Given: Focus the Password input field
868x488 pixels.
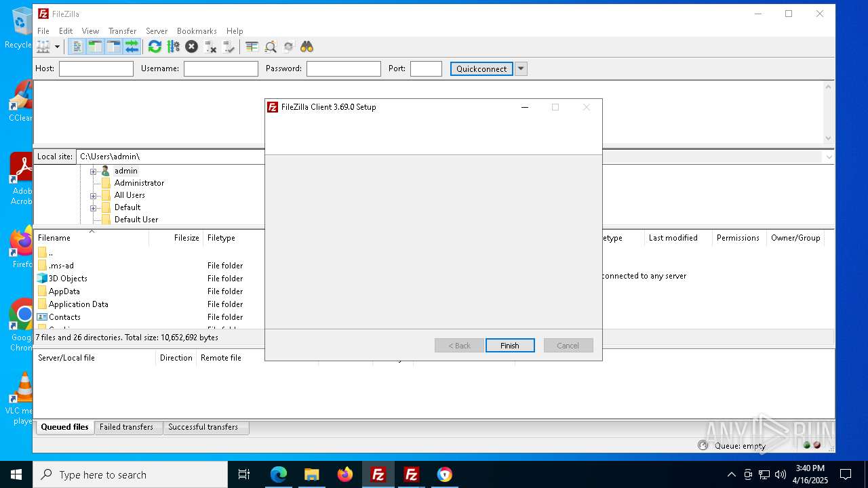Looking at the screenshot, I should tap(344, 68).
